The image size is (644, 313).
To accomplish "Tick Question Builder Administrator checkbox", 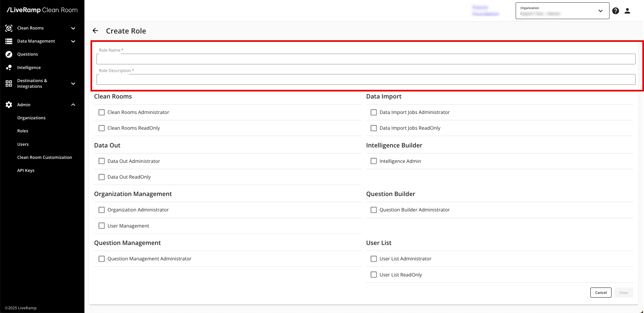I will (x=374, y=210).
